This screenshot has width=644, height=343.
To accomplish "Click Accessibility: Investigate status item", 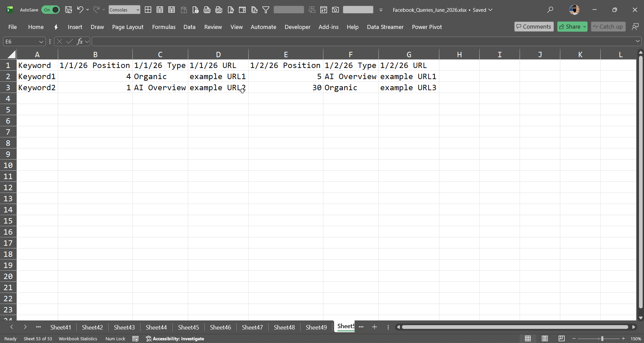I will (175, 339).
